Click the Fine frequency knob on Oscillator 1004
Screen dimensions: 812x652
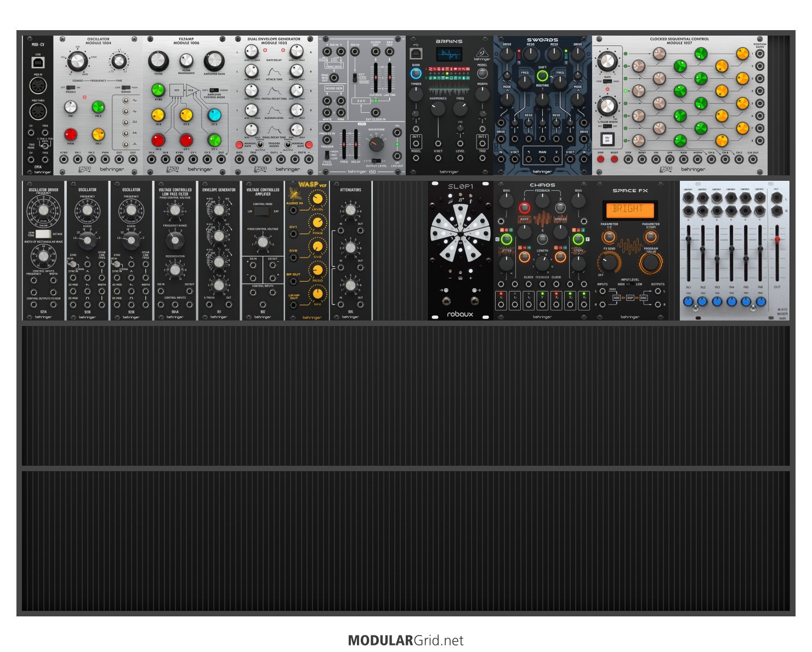(119, 61)
